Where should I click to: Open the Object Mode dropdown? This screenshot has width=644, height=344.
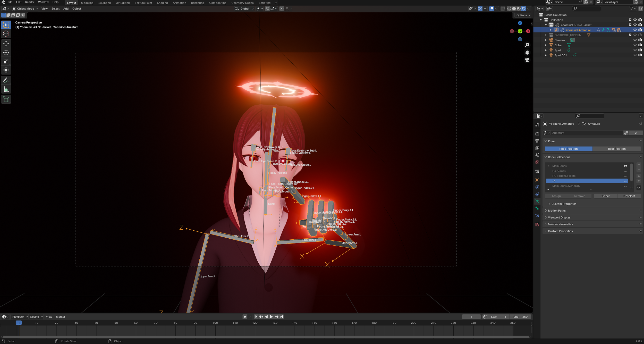point(25,9)
